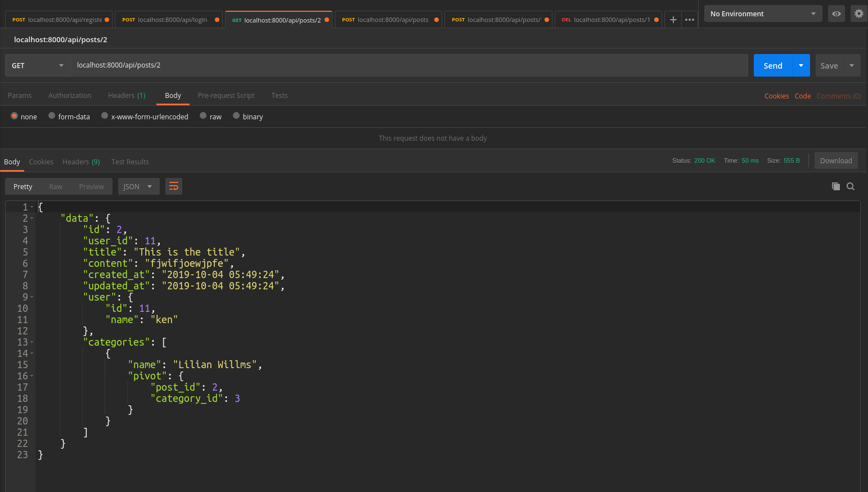Viewport: 868px width, 492px height.
Task: Toggle line wrap icon in response toolbar
Action: [174, 186]
